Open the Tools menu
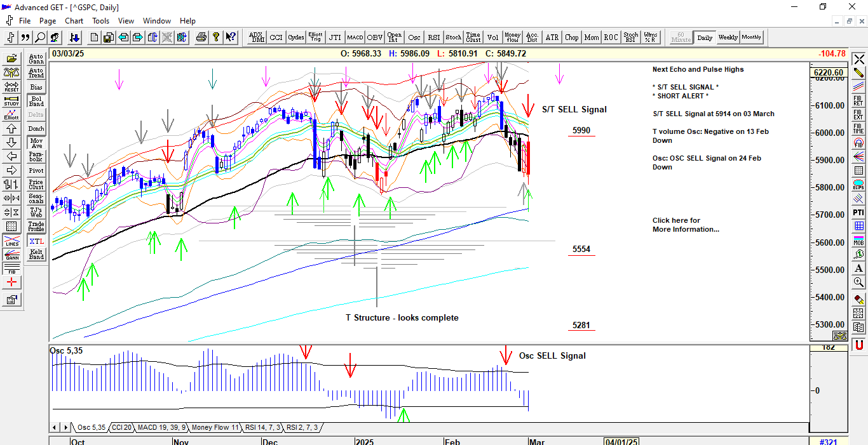Image resolution: width=868 pixels, height=445 pixels. [100, 21]
